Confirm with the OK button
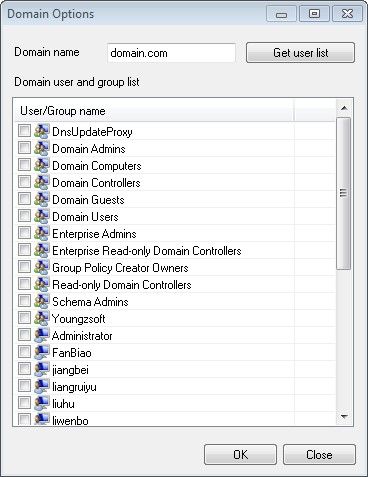Image resolution: width=368 pixels, height=477 pixels. click(240, 454)
